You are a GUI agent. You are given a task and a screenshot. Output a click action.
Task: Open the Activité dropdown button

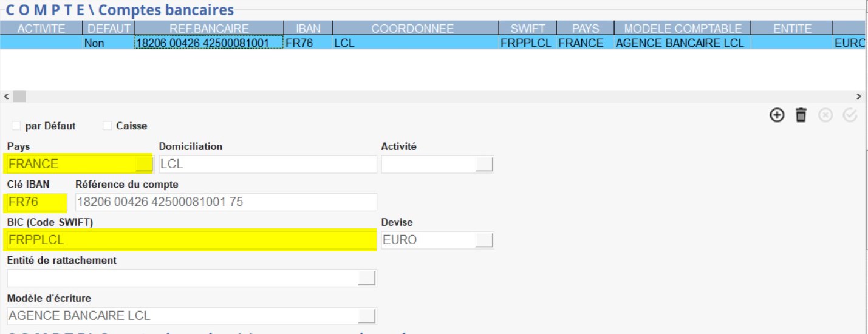[484, 165]
